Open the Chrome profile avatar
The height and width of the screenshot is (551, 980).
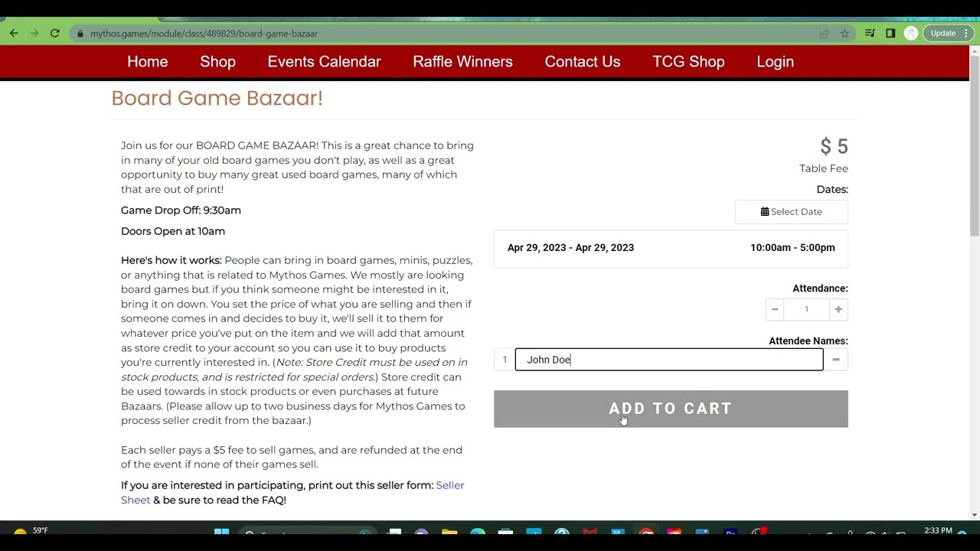pyautogui.click(x=910, y=34)
